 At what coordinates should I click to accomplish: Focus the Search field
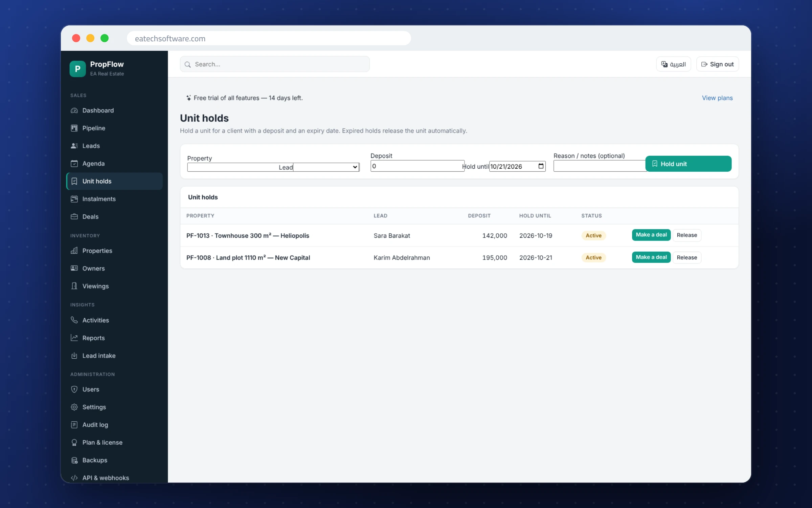coord(275,64)
